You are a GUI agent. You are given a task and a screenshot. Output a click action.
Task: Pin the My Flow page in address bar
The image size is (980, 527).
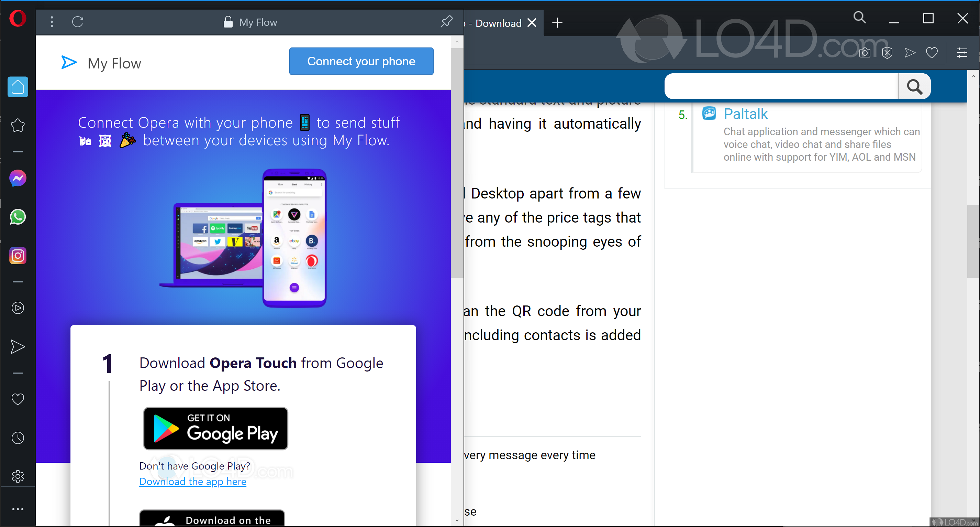pos(447,22)
